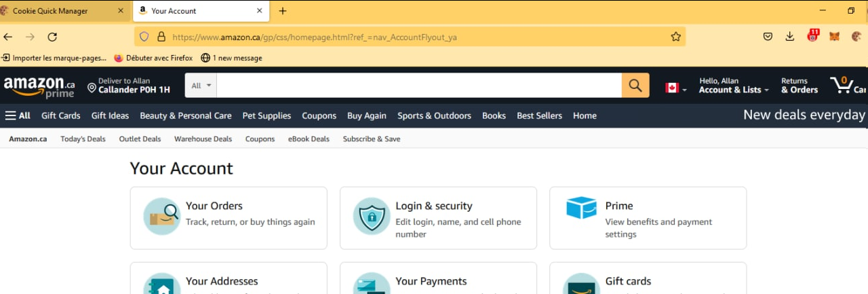This screenshot has height=294, width=868.
Task: Click the Amazon search input field
Action: [419, 86]
